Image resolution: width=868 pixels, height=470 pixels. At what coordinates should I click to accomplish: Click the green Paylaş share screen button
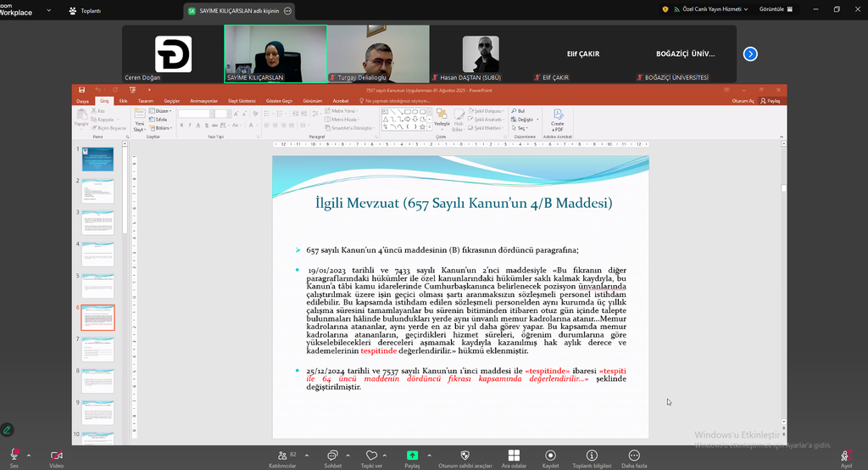pyautogui.click(x=413, y=458)
